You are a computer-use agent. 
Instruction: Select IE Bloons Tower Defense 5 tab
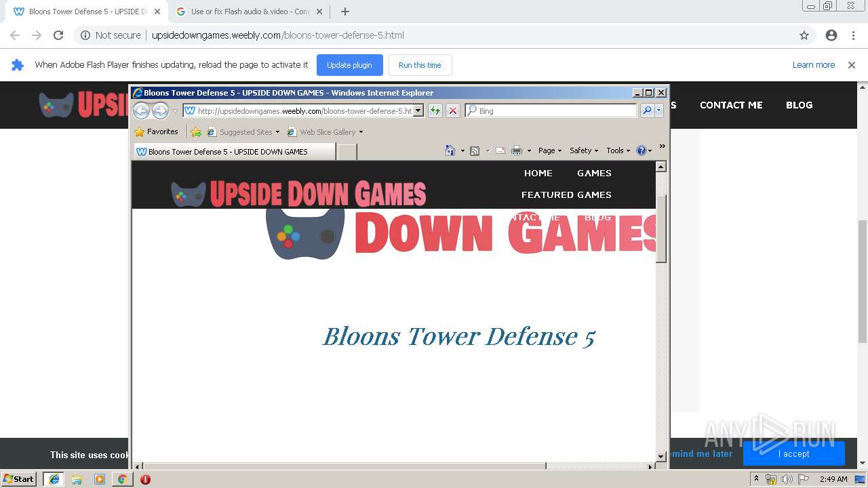[234, 152]
